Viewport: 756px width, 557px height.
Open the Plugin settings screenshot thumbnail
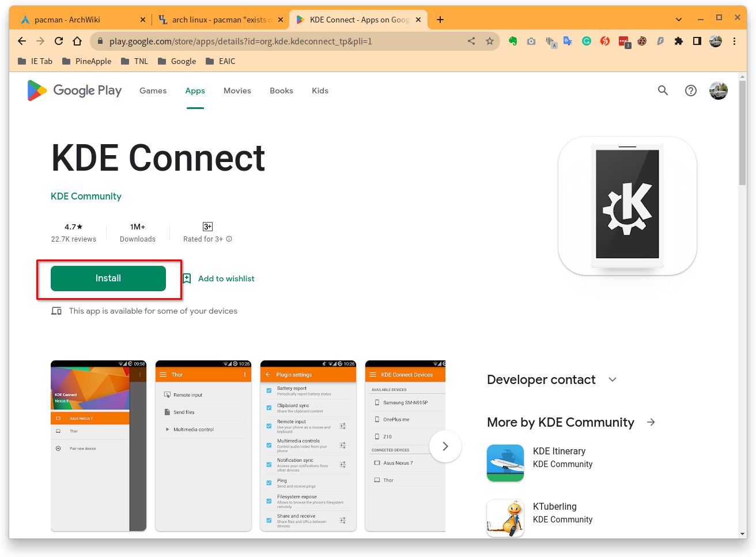(x=308, y=446)
